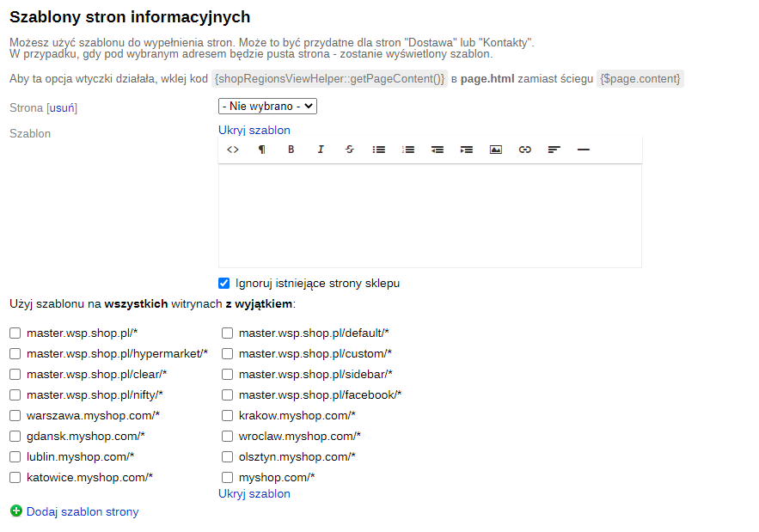This screenshot has width=759, height=532.
Task: Check the warszawa.myshop.com/* checkbox
Action: (15, 416)
